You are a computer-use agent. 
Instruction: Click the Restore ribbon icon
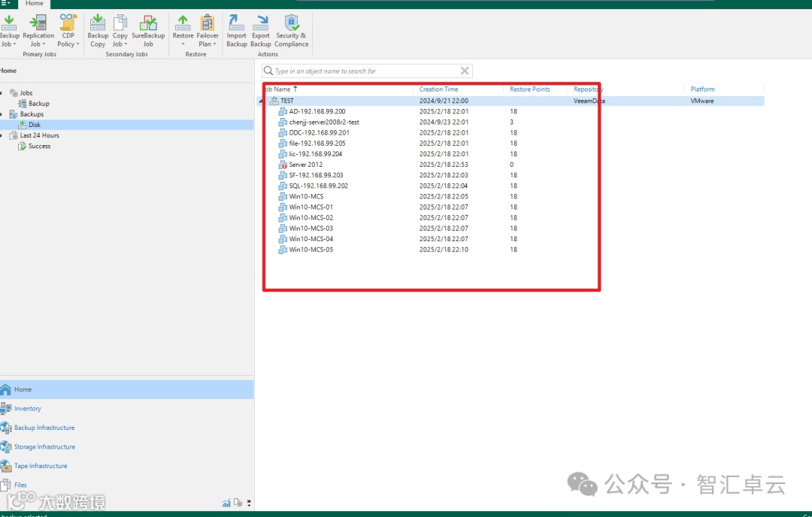pyautogui.click(x=183, y=23)
